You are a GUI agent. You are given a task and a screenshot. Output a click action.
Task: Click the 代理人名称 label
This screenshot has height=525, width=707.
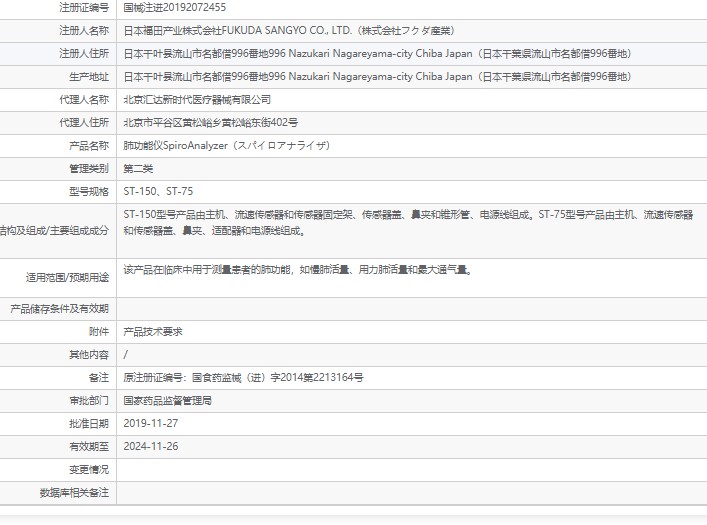click(84, 100)
